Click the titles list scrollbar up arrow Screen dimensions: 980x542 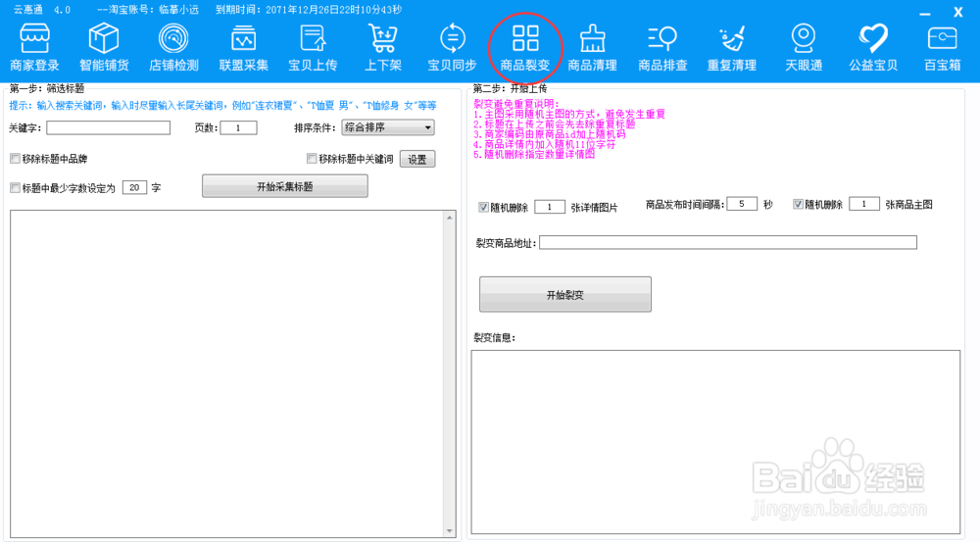(450, 218)
